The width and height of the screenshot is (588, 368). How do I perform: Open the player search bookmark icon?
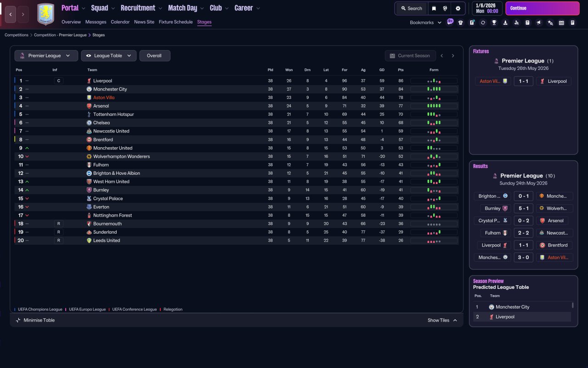point(516,23)
